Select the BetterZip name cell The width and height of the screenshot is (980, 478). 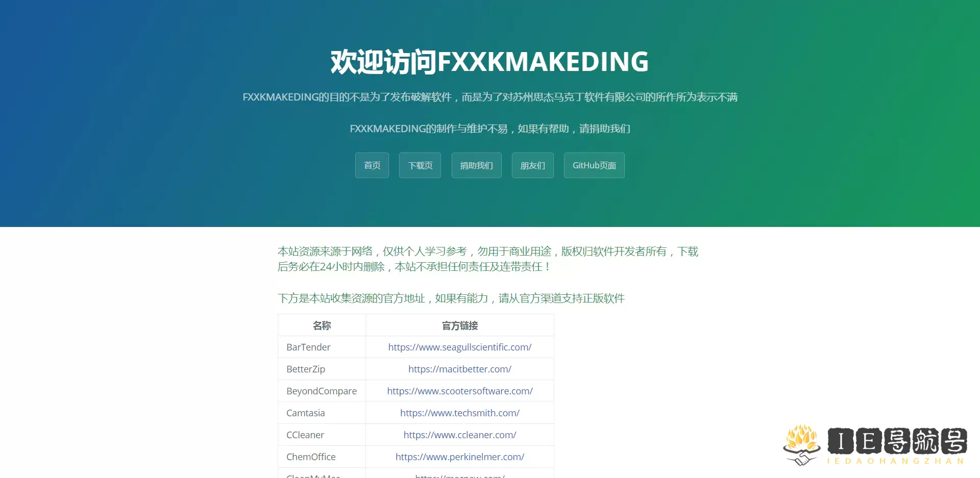point(305,369)
